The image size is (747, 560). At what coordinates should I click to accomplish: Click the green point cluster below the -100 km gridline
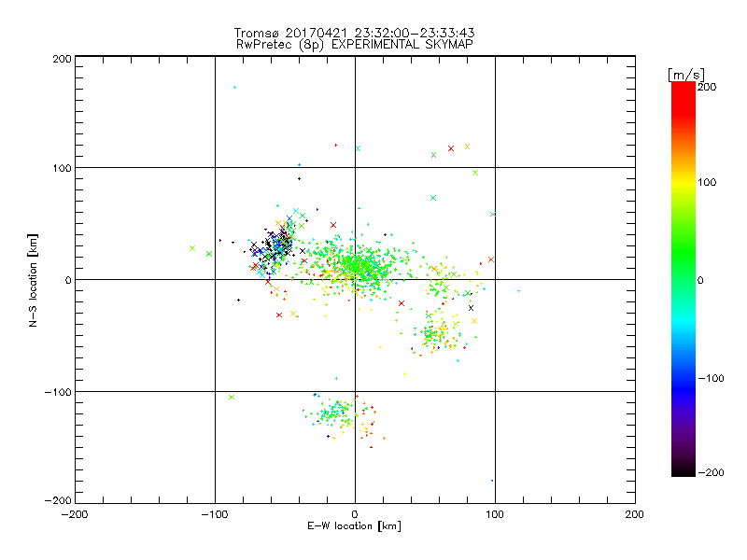336,412
